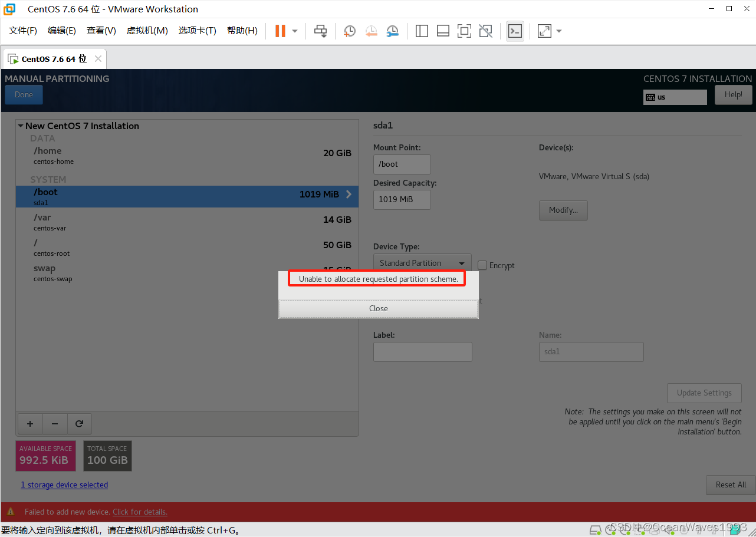The image size is (756, 537).
Task: Click in the Desired Capacity field
Action: [x=402, y=200]
